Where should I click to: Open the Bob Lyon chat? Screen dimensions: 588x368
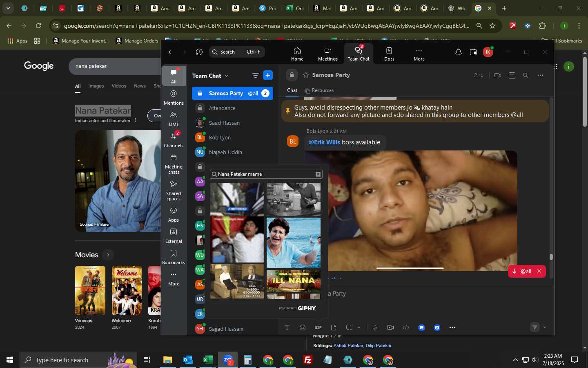click(x=232, y=137)
